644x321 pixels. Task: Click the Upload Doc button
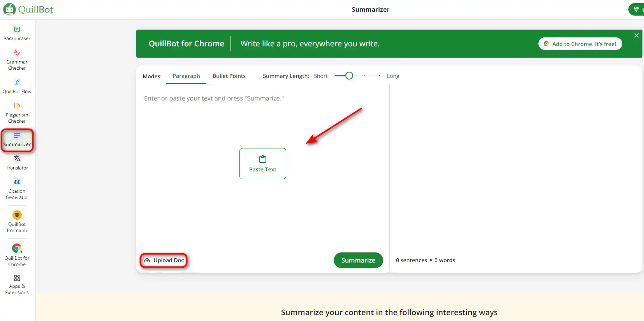[164, 260]
